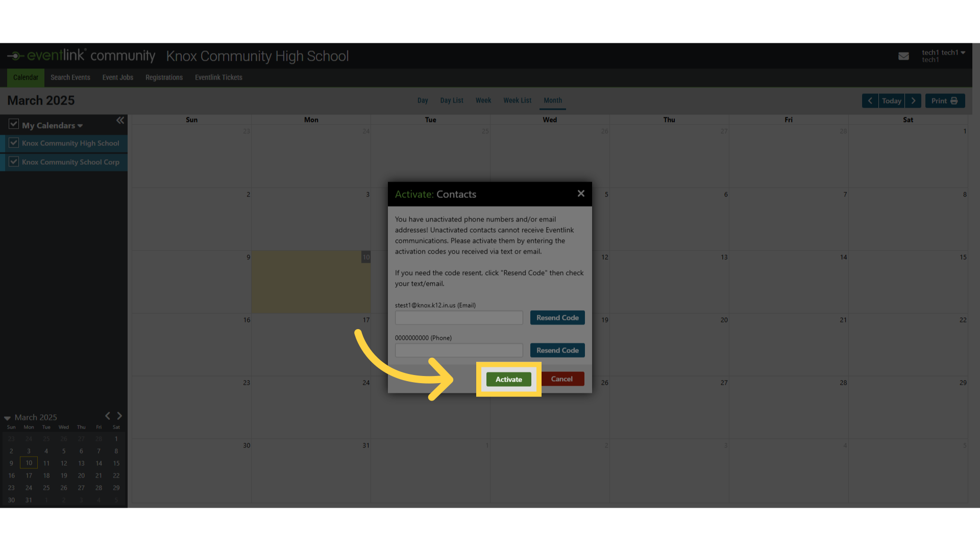This screenshot has width=980, height=551.
Task: Click the red Cancel button
Action: pyautogui.click(x=562, y=379)
